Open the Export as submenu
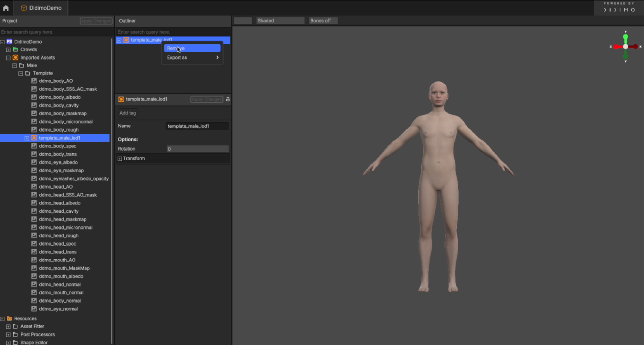Image resolution: width=644 pixels, height=345 pixels. point(192,58)
